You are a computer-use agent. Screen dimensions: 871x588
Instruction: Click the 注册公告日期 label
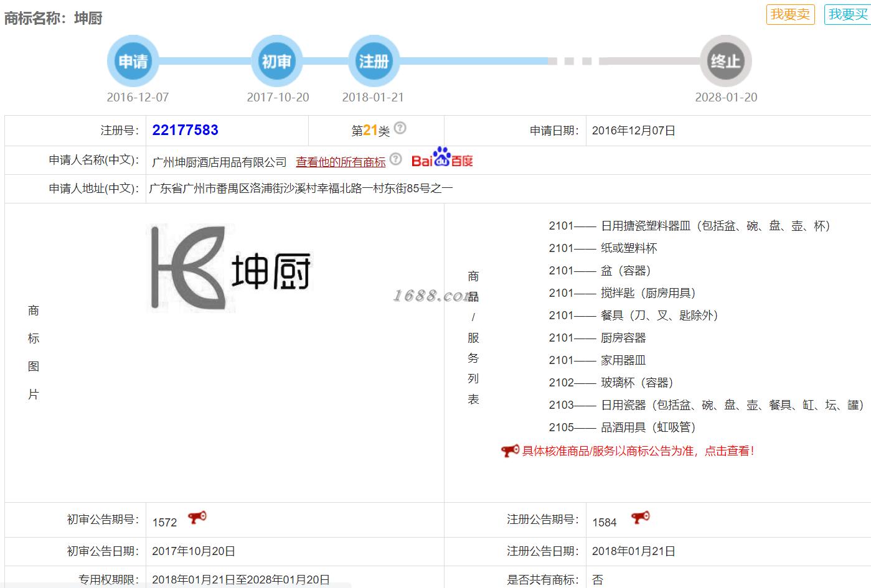tap(544, 551)
